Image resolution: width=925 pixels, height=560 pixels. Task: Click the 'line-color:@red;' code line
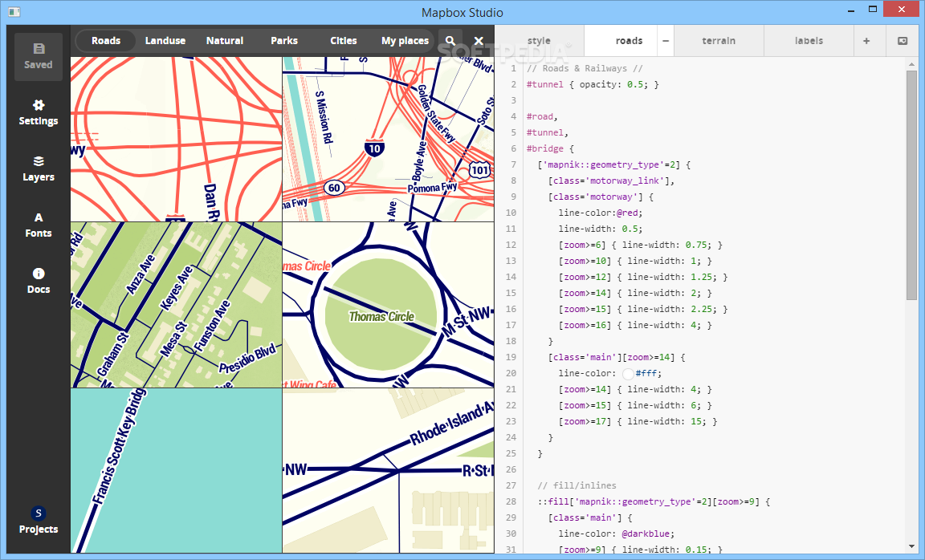(x=601, y=213)
